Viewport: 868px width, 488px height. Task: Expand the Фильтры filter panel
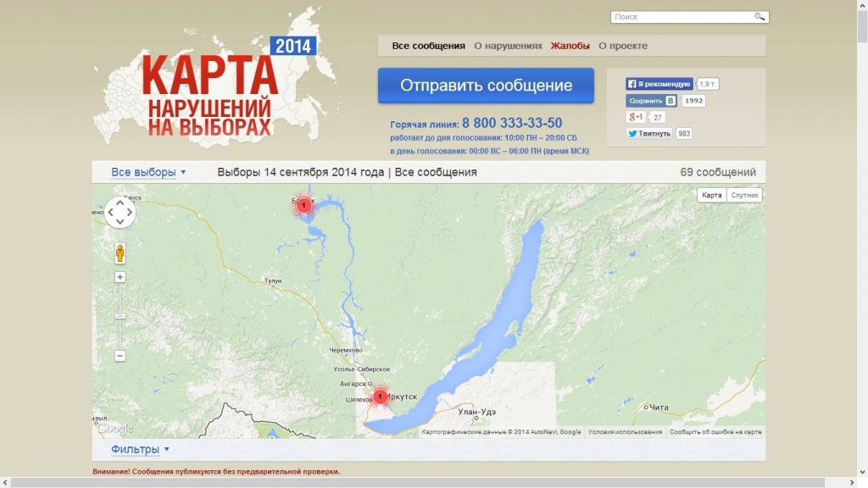coord(140,449)
